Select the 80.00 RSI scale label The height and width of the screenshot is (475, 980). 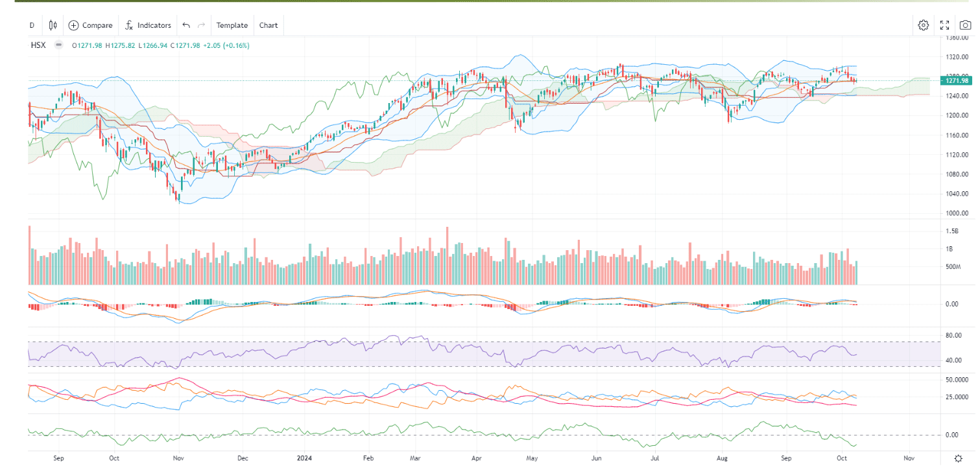pyautogui.click(x=955, y=335)
